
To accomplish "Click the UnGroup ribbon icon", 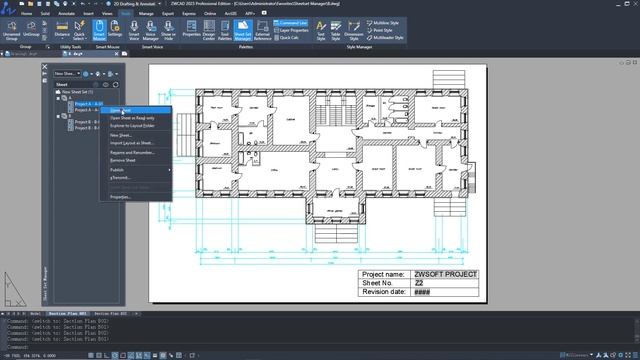I will point(31,30).
